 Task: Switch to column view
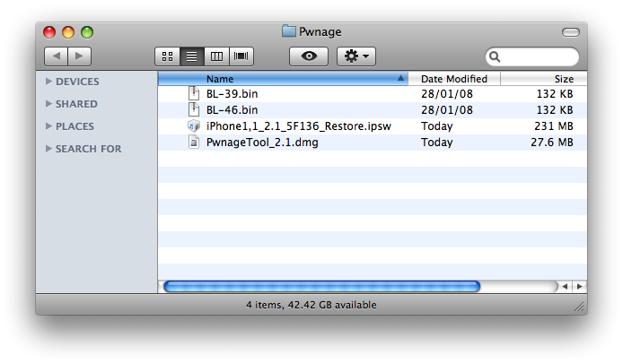[216, 56]
